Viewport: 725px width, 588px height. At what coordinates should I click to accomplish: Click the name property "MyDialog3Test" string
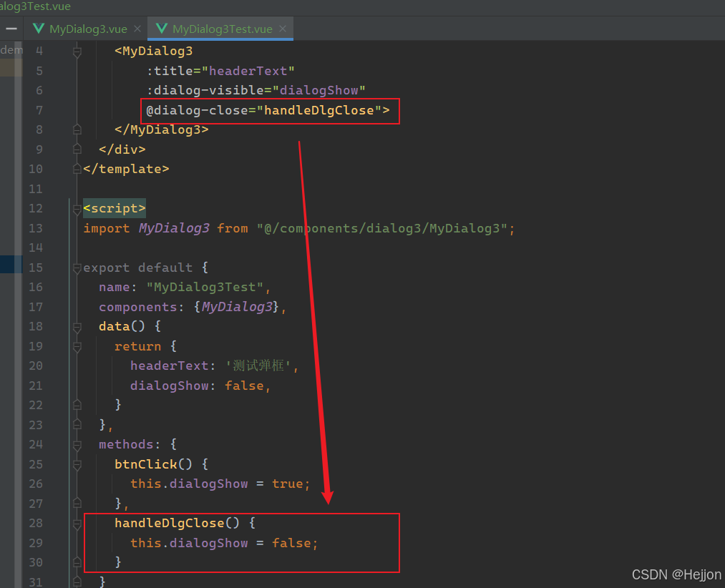(x=205, y=287)
